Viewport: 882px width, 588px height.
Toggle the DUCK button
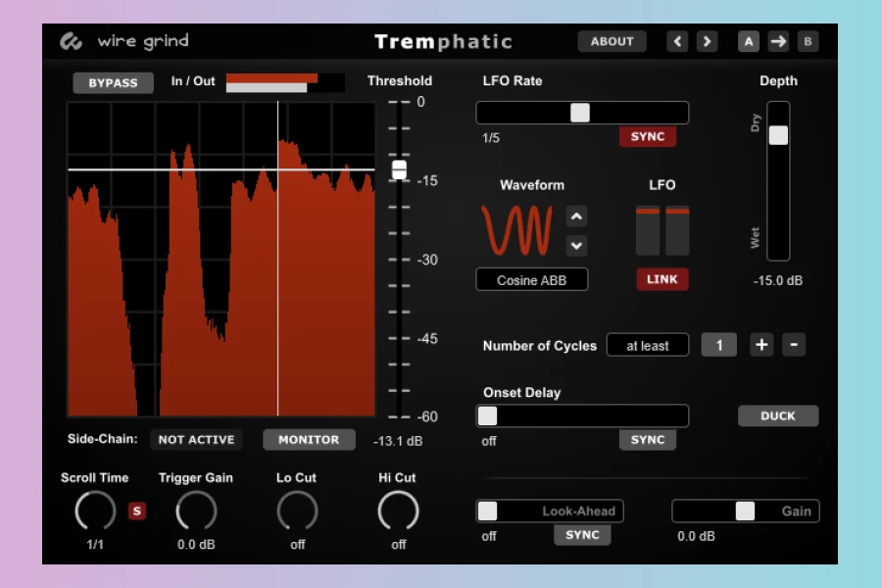click(x=778, y=416)
